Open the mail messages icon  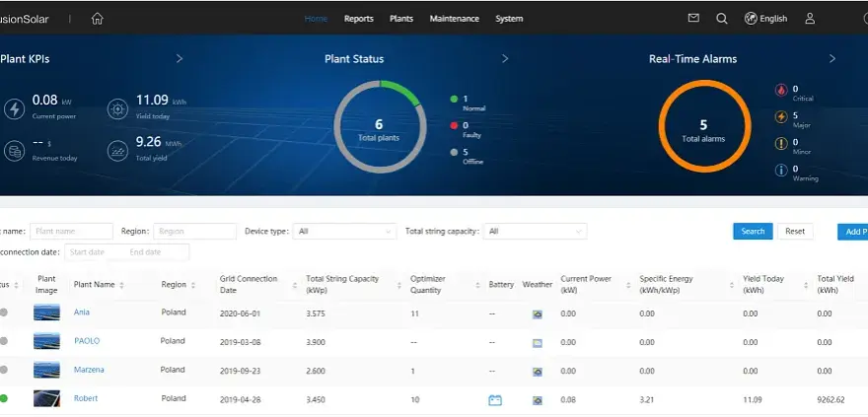[693, 18]
